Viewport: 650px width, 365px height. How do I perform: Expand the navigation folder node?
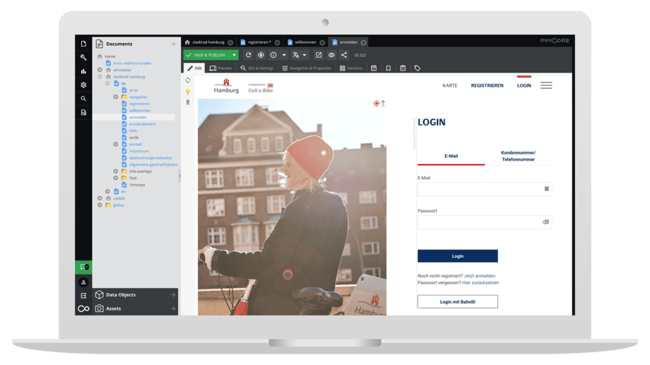coord(116,97)
